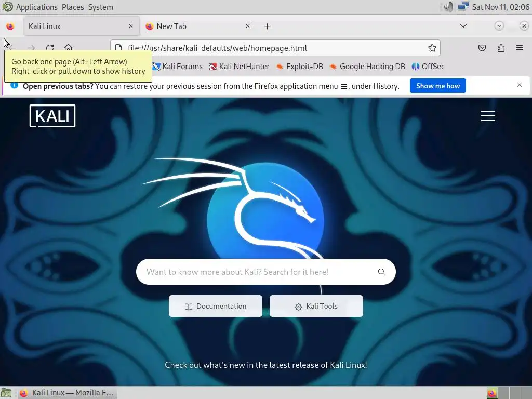Open the Extensions puzzle icon

pos(501,48)
